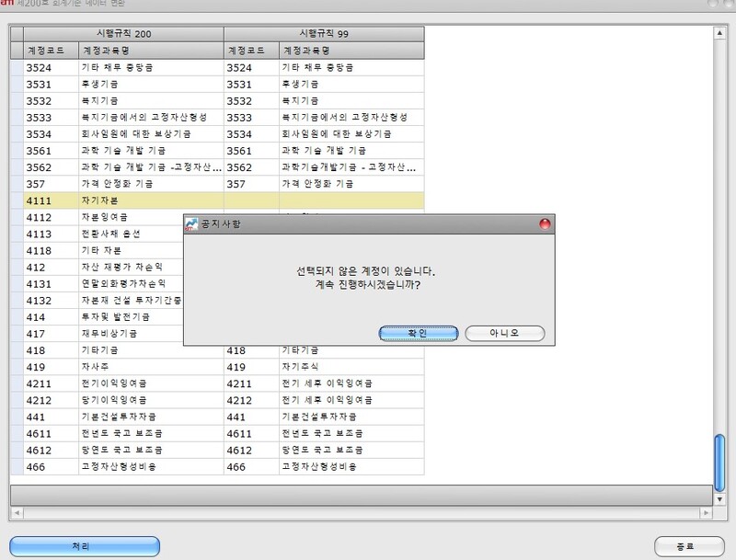
Task: Select the 419 자기주식 cell on the right
Action: (x=350, y=367)
